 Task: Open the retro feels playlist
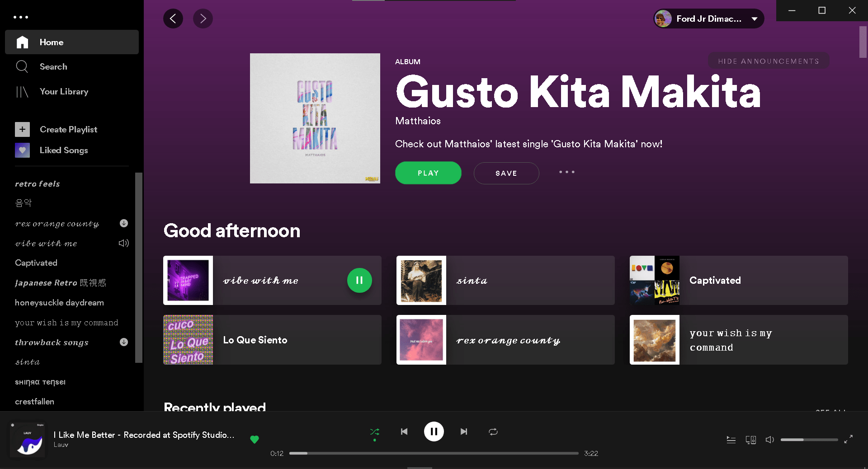tap(38, 184)
